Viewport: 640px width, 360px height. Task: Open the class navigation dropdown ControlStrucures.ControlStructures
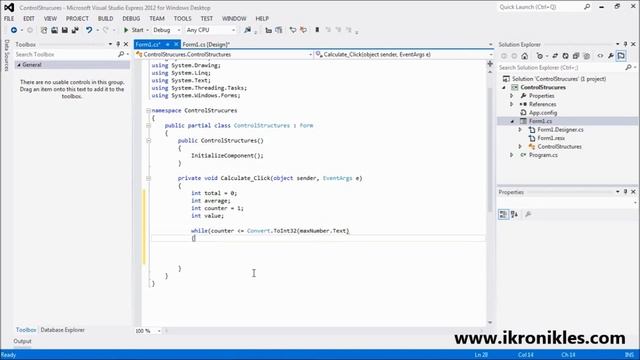(224, 54)
